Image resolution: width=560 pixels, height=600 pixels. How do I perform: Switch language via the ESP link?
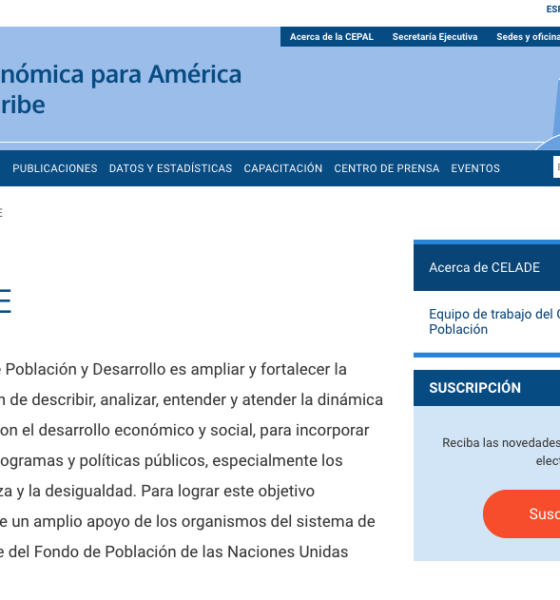pos(553,9)
